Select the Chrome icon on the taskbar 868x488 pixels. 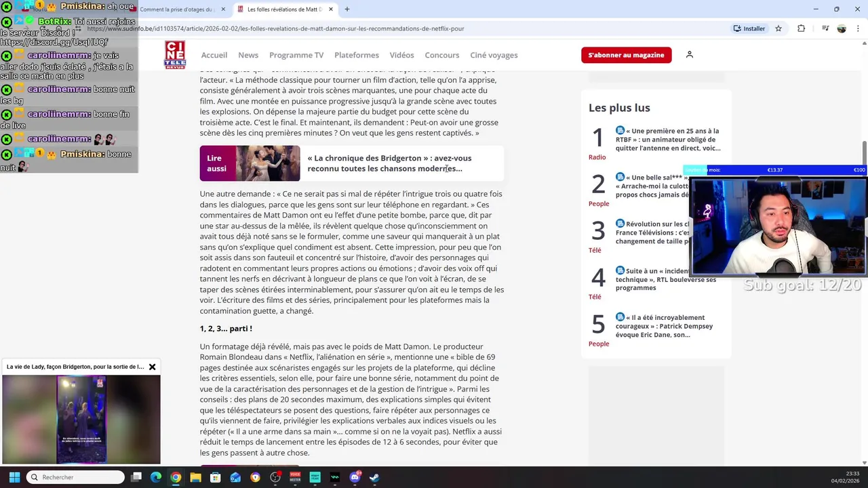(x=176, y=477)
